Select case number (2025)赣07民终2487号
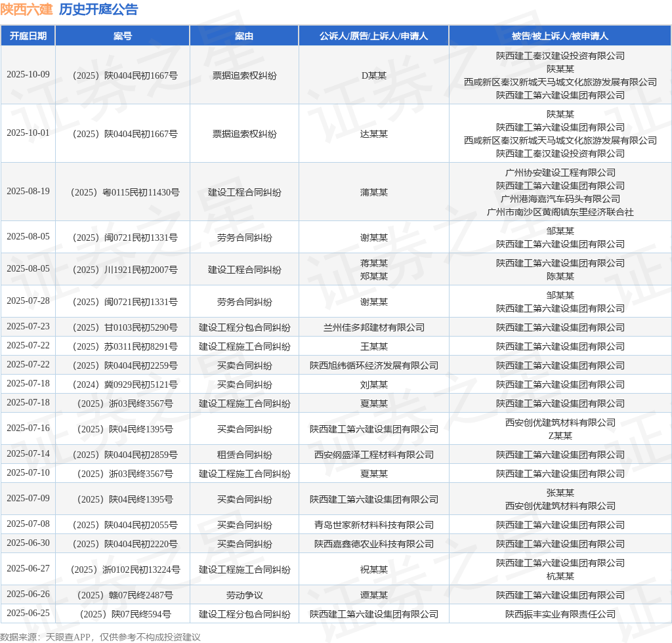This screenshot has width=672, height=643. (x=125, y=595)
